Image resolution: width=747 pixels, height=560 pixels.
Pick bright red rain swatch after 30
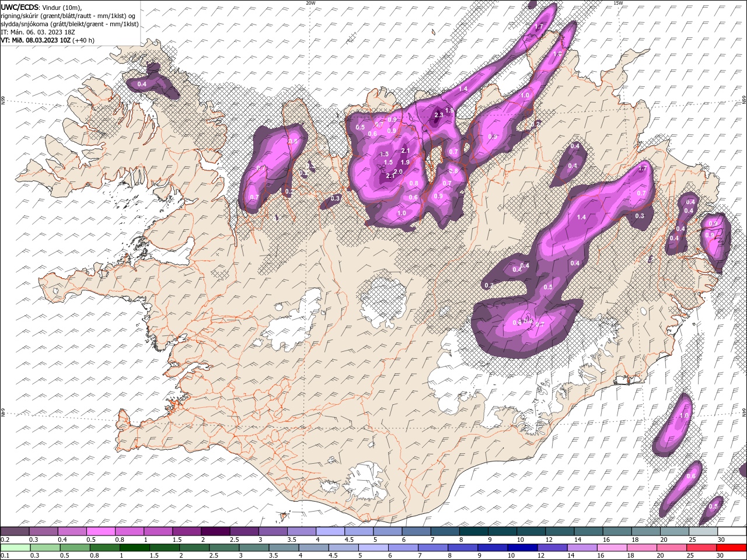click(731, 548)
